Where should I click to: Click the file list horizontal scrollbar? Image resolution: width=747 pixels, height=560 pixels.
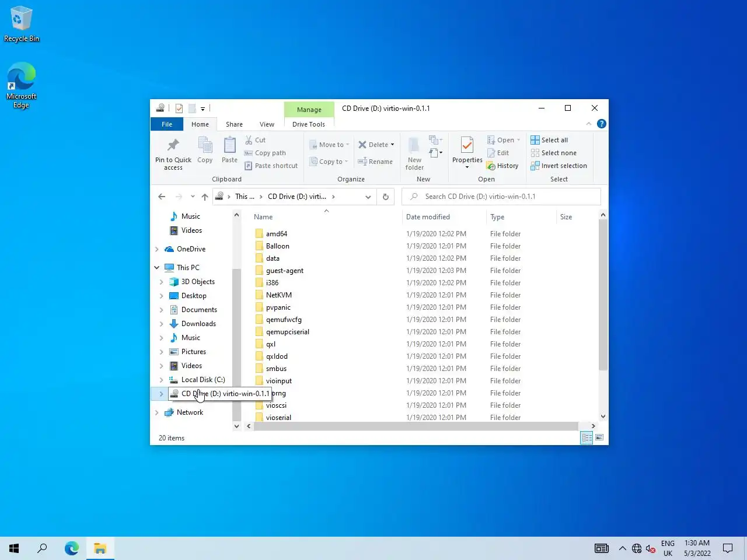tap(416, 426)
